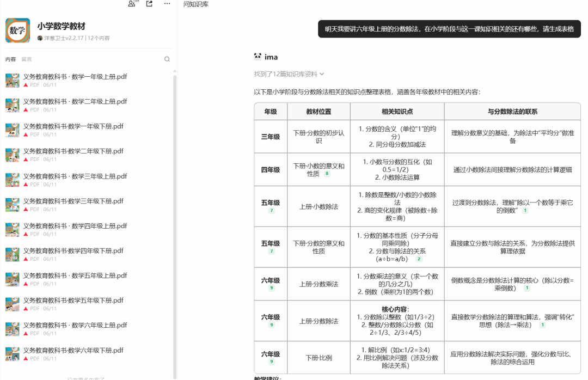588x380 pixels.
Task: Open the search icon in the content panel
Action: click(167, 59)
